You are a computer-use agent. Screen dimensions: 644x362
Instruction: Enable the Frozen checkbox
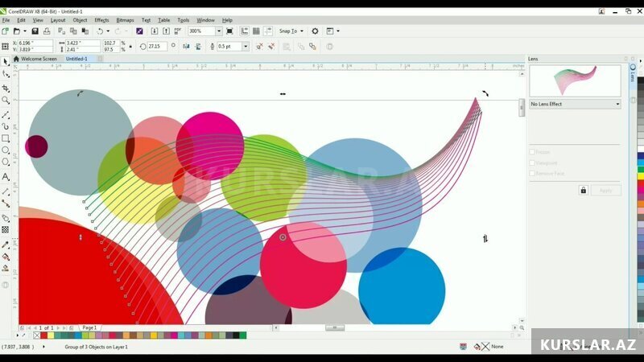point(532,152)
